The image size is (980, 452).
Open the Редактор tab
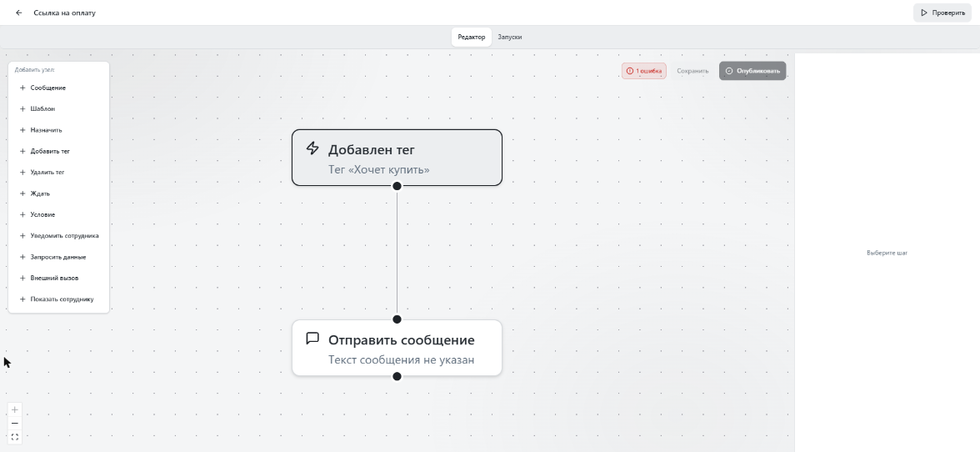coord(472,37)
